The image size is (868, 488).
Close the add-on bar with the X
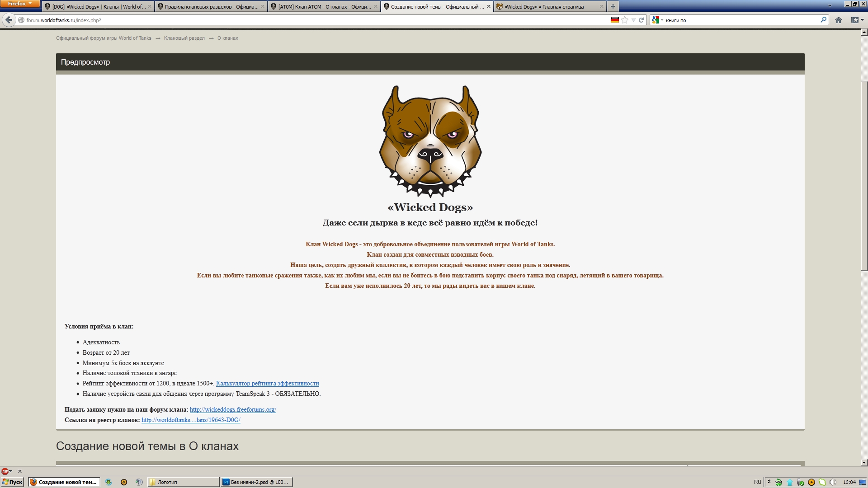[20, 471]
